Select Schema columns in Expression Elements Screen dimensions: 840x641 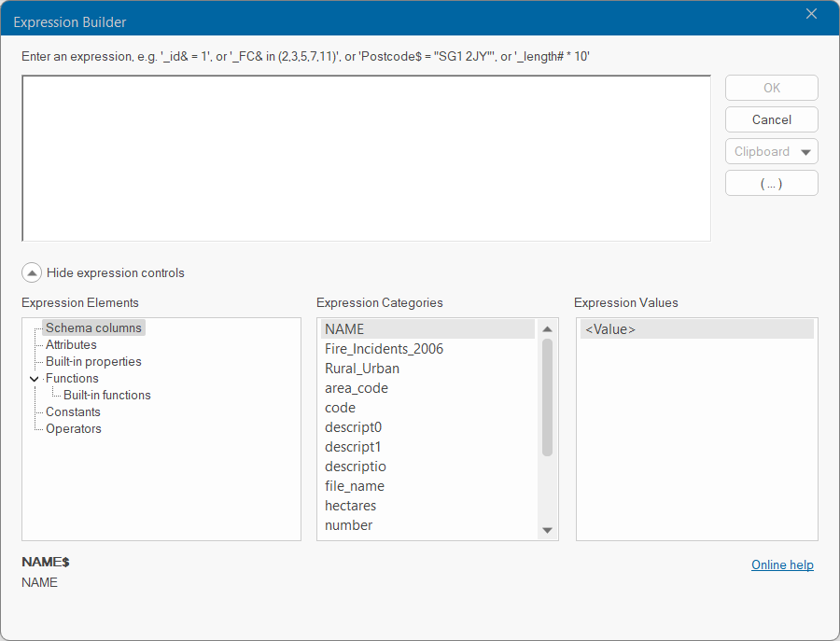click(93, 327)
